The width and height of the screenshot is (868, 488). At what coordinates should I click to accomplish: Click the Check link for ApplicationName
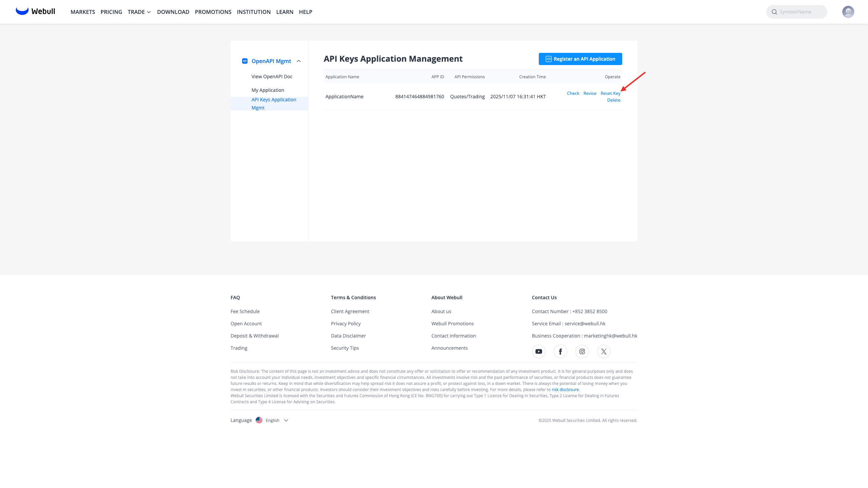coord(573,93)
